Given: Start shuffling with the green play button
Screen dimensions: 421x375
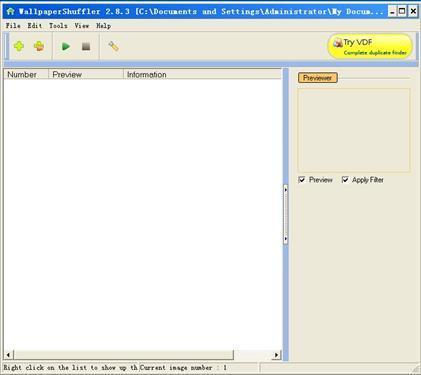Looking at the screenshot, I should pyautogui.click(x=66, y=46).
